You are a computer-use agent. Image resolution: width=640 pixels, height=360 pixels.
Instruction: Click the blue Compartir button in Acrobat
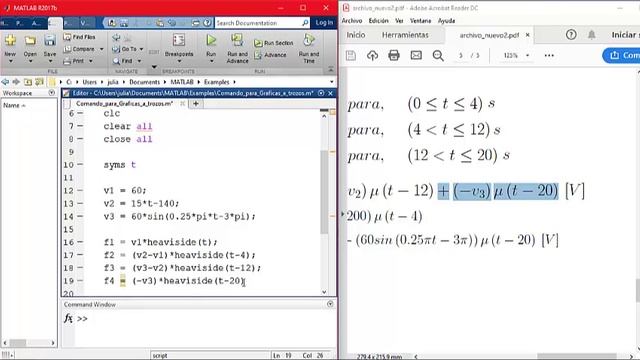[621, 56]
